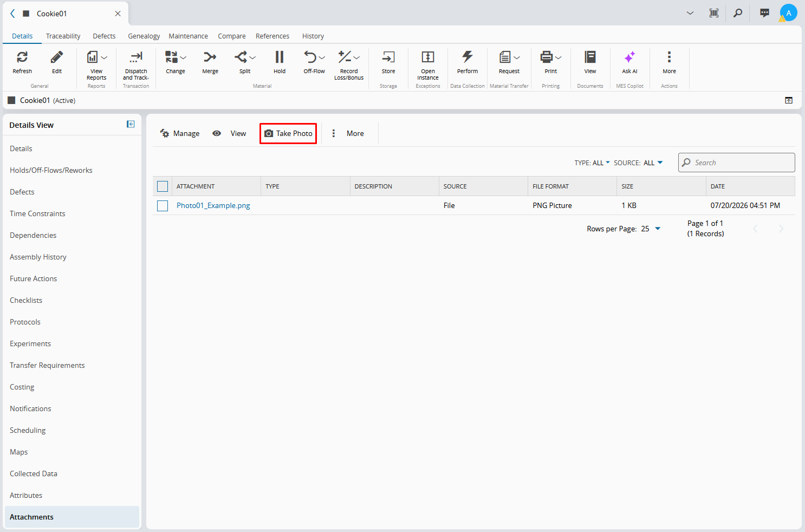The width and height of the screenshot is (805, 532).
Task: Click the Refresh icon in ribbon
Action: (22, 57)
